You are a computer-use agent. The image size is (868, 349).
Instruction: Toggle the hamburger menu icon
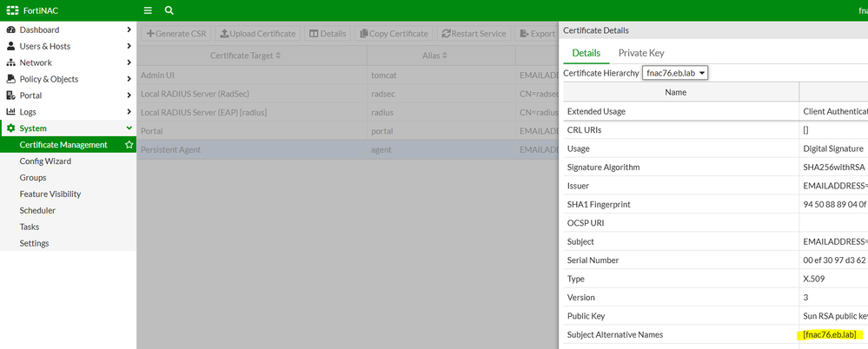[x=148, y=10]
